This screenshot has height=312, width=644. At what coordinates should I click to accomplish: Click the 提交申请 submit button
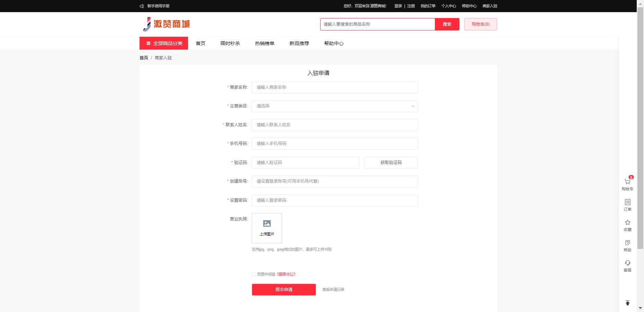[284, 289]
